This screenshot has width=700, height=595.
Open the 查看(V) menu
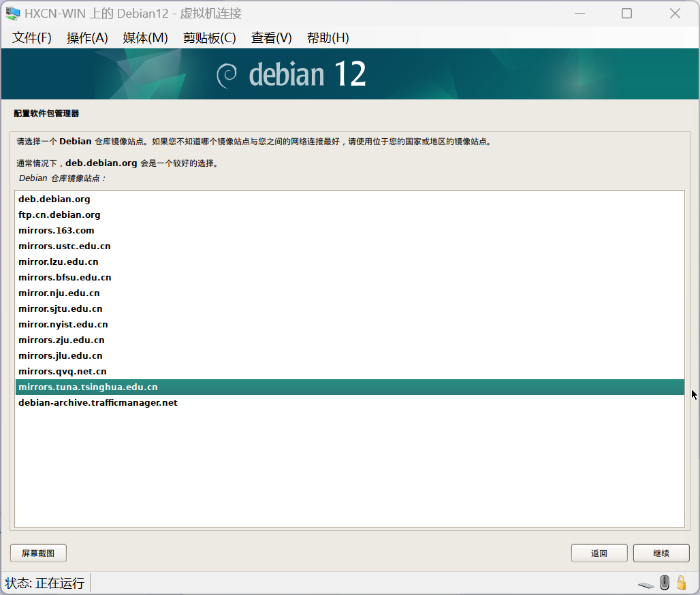272,38
